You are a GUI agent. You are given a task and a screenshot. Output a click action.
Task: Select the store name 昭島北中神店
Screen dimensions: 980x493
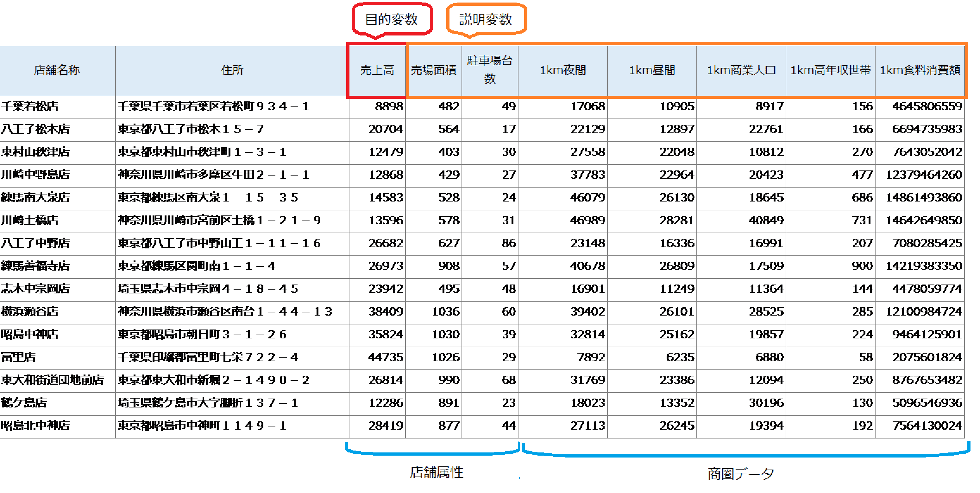tap(35, 426)
